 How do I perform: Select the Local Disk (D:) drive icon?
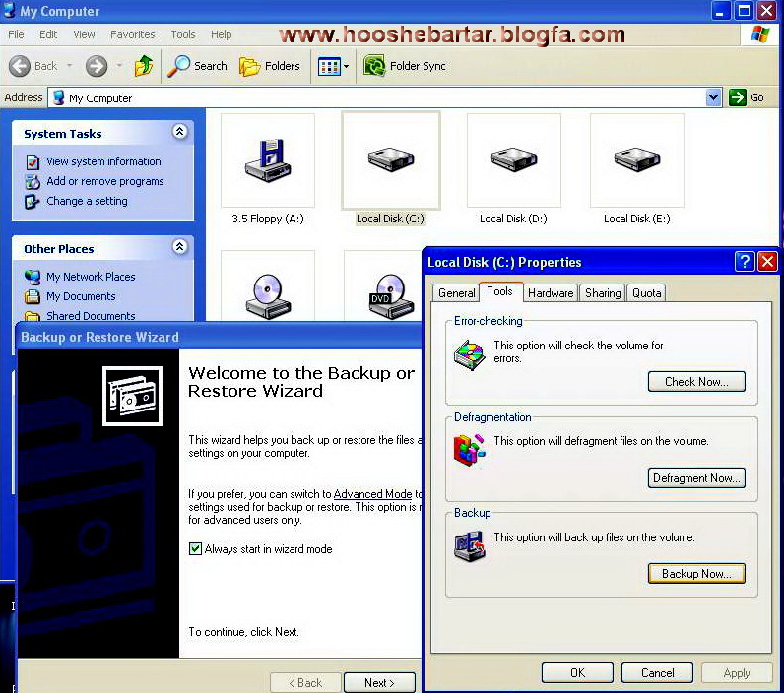(513, 161)
